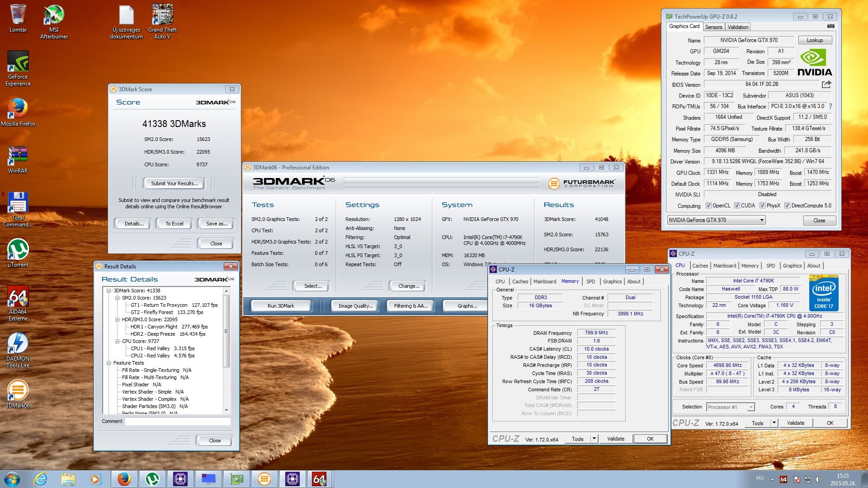Open About tab in the right CPU-Z window

[x=814, y=266]
